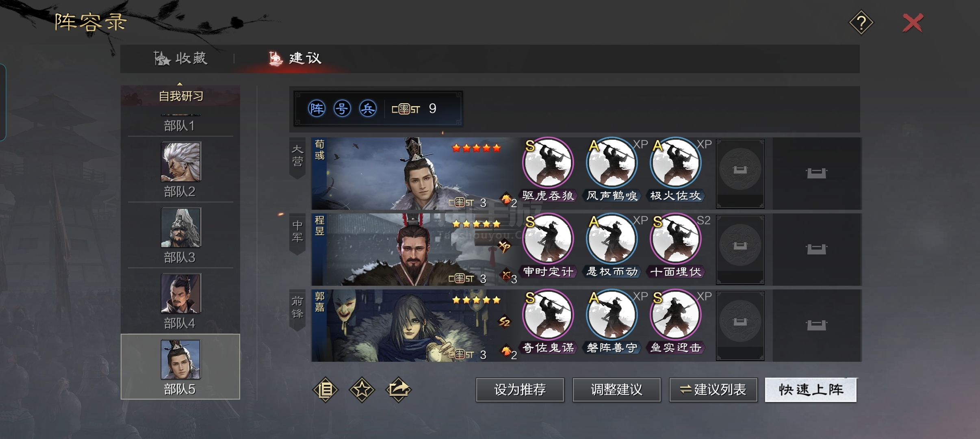View skill 审时定计

pos(548,246)
